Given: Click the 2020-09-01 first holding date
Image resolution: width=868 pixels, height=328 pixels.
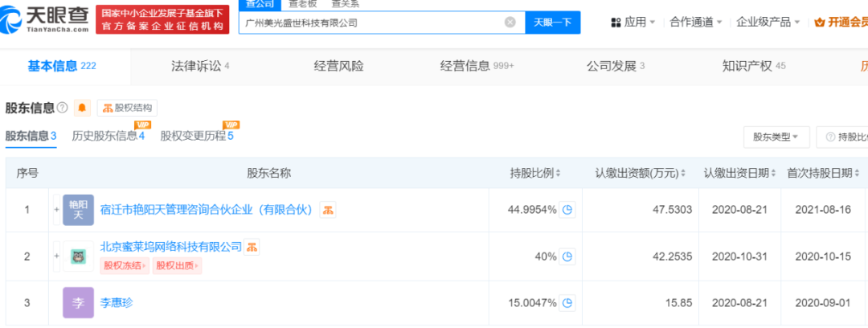Looking at the screenshot, I should pyautogui.click(x=823, y=303).
